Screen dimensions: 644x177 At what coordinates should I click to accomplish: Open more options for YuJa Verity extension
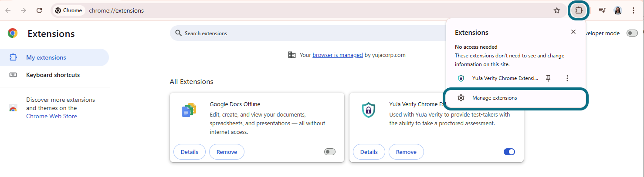pos(567,78)
